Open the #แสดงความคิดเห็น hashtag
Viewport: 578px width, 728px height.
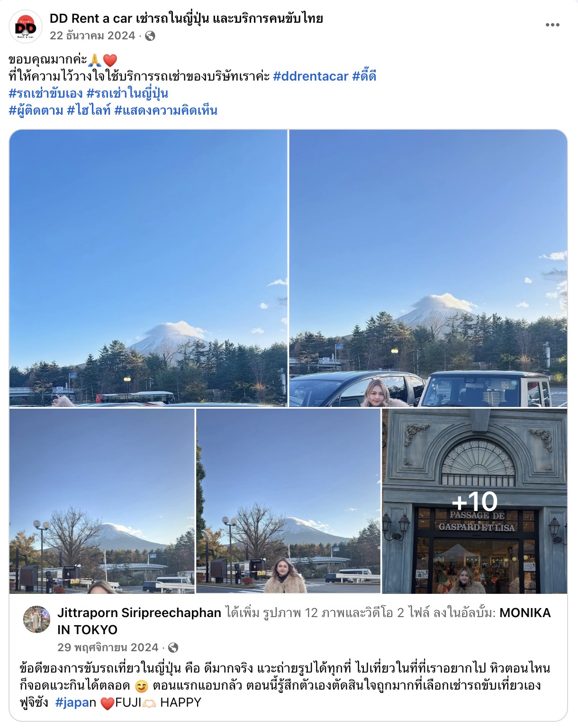point(166,110)
